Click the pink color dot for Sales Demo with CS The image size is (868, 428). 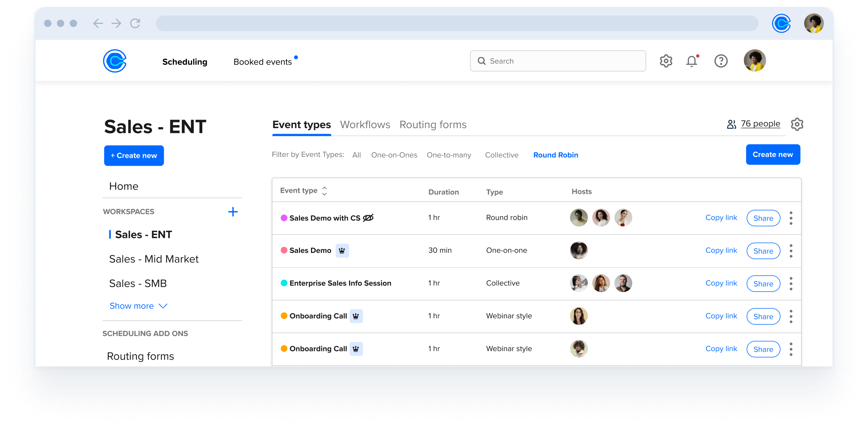[x=284, y=218]
